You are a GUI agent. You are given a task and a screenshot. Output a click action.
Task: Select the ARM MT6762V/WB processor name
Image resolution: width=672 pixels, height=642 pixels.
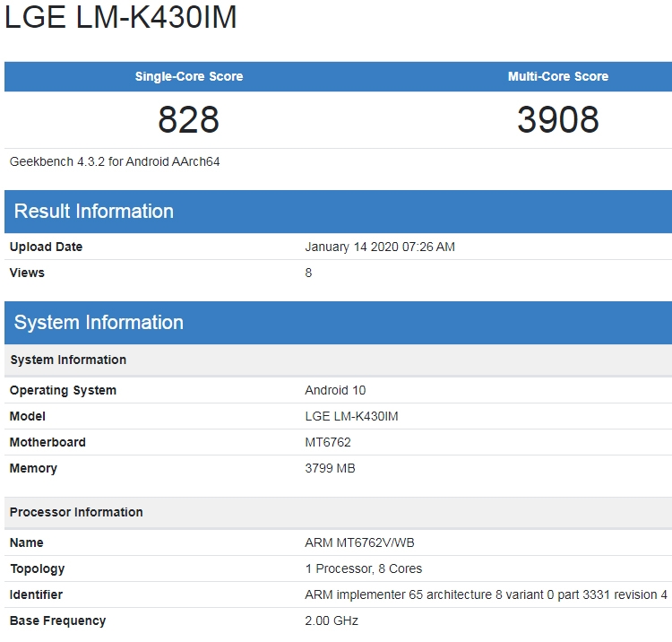[359, 543]
